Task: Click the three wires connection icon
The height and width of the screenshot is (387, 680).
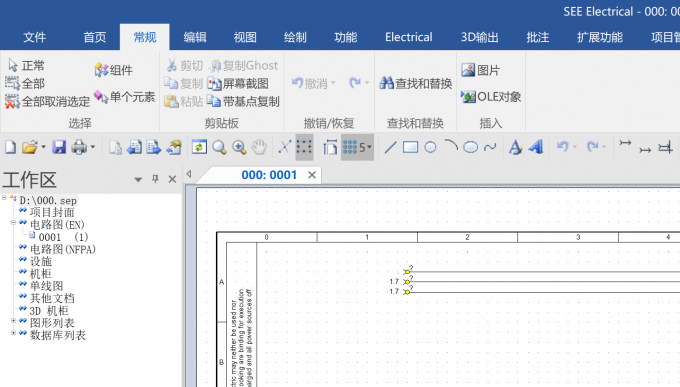Action: [x=665, y=148]
